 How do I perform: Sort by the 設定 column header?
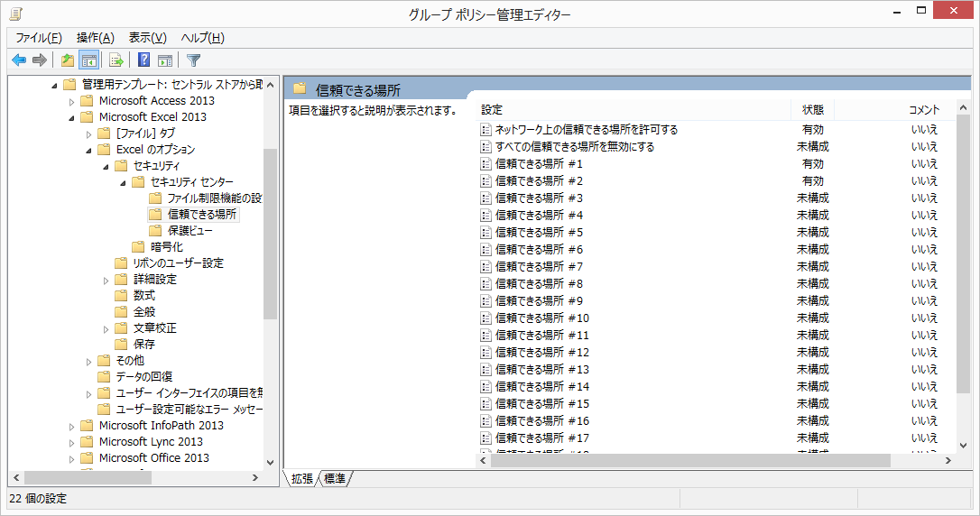coord(633,110)
